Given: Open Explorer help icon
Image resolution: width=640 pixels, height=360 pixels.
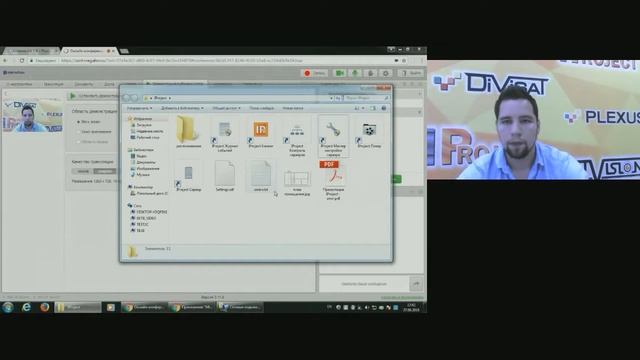Looking at the screenshot, I should 384,108.
